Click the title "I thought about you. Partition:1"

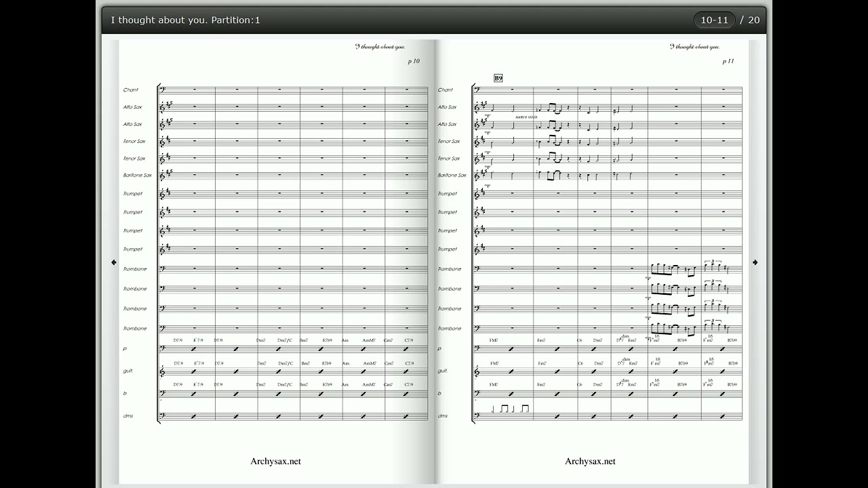tap(185, 20)
